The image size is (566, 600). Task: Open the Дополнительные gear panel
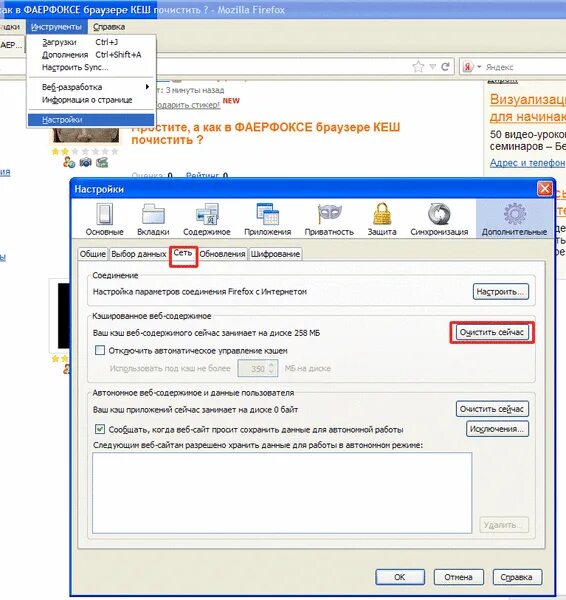(514, 219)
